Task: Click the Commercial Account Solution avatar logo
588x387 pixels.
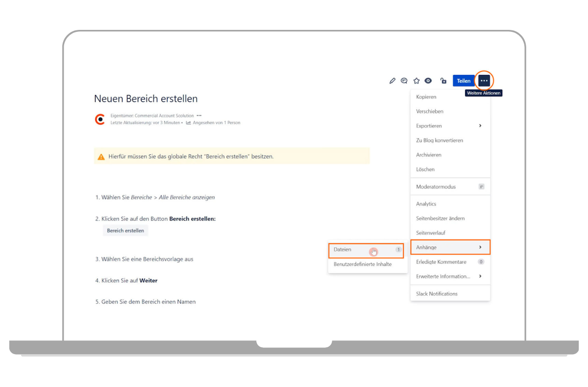Action: click(100, 119)
